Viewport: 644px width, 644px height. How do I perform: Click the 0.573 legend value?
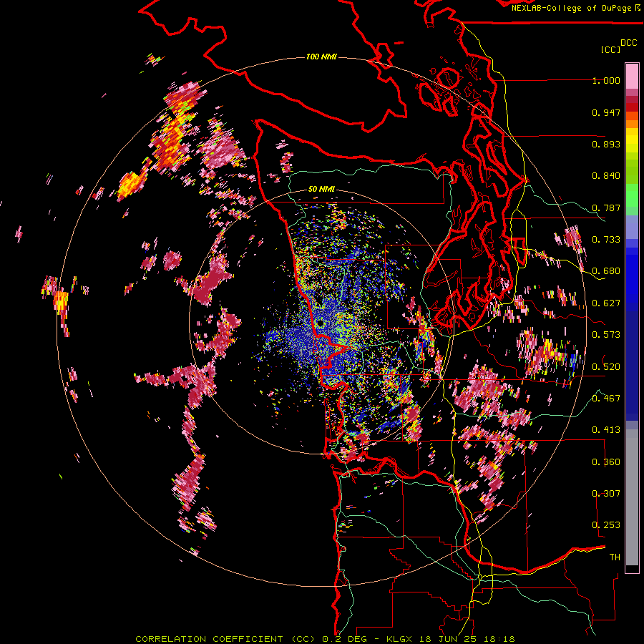click(x=606, y=335)
